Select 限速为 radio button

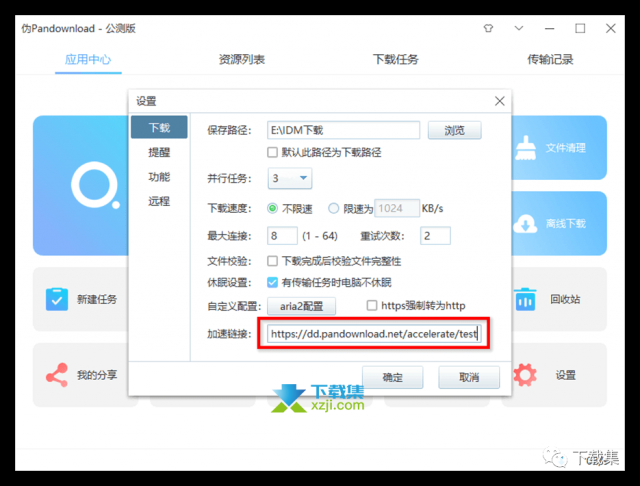pos(333,209)
